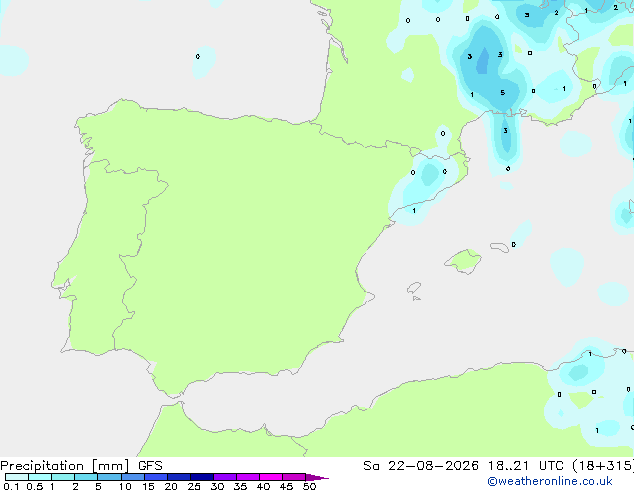Click the '0.1' legend scale label
Image resolution: width=634 pixels, height=490 pixels.
pos(11,486)
